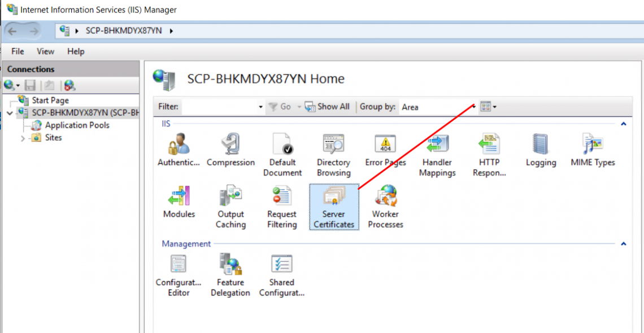The height and width of the screenshot is (333, 644).
Task: Open the Compression feature
Action: click(x=231, y=150)
